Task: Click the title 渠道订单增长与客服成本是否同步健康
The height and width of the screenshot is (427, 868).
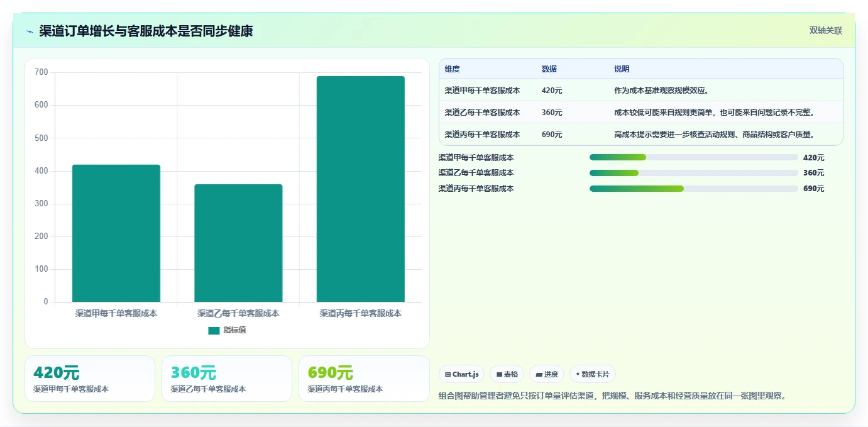Action: (146, 31)
